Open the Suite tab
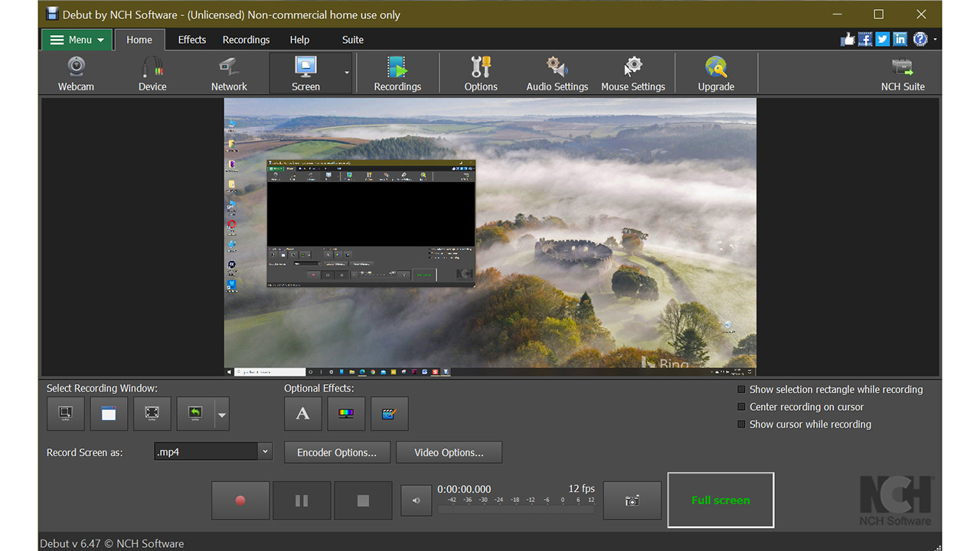This screenshot has width=980, height=551. click(353, 40)
